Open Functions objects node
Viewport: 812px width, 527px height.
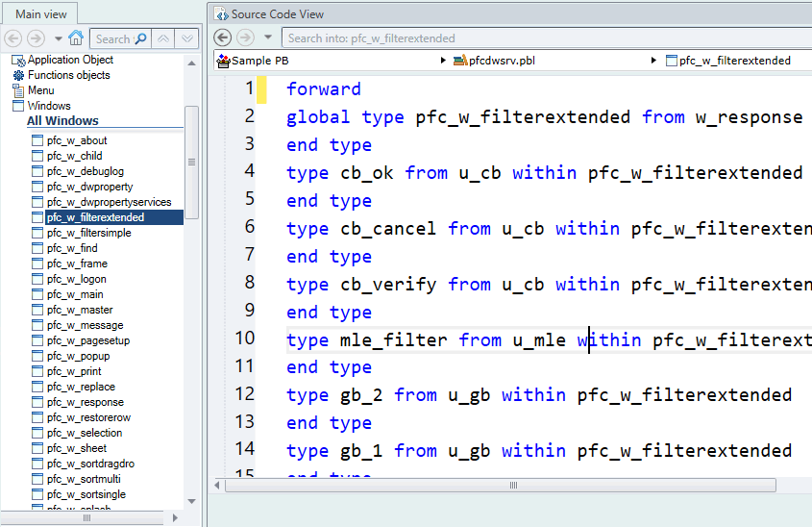(68, 75)
